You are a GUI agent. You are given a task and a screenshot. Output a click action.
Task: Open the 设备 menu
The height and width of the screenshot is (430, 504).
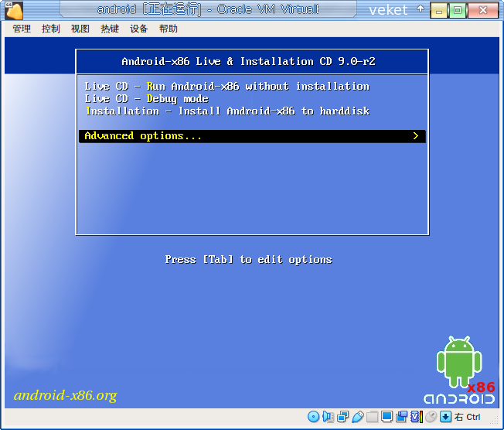click(x=139, y=29)
